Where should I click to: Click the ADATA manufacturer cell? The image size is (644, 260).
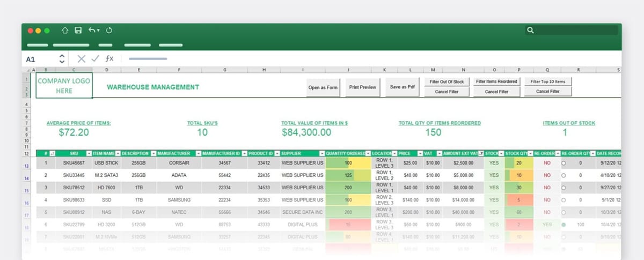[179, 175]
